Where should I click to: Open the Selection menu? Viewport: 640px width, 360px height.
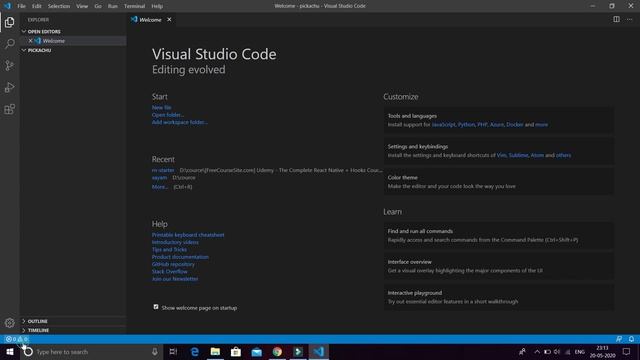click(59, 6)
